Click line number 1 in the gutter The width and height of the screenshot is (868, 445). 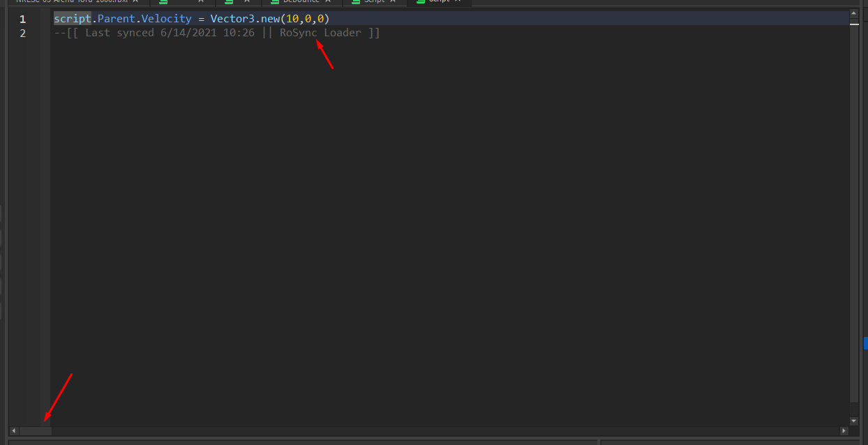22,19
